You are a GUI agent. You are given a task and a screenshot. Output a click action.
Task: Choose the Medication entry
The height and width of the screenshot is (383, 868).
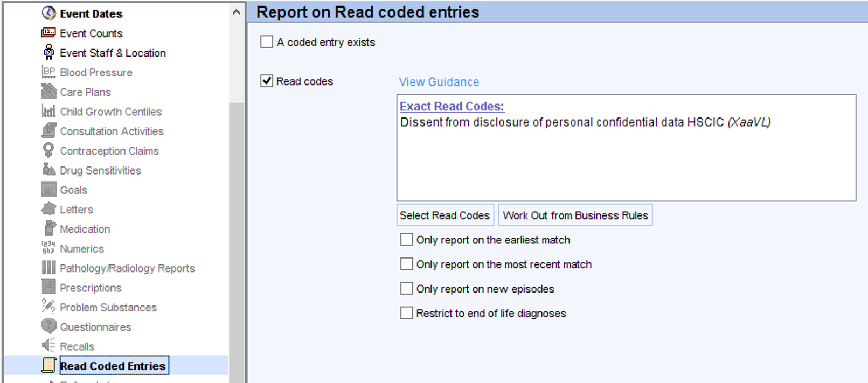coord(85,229)
